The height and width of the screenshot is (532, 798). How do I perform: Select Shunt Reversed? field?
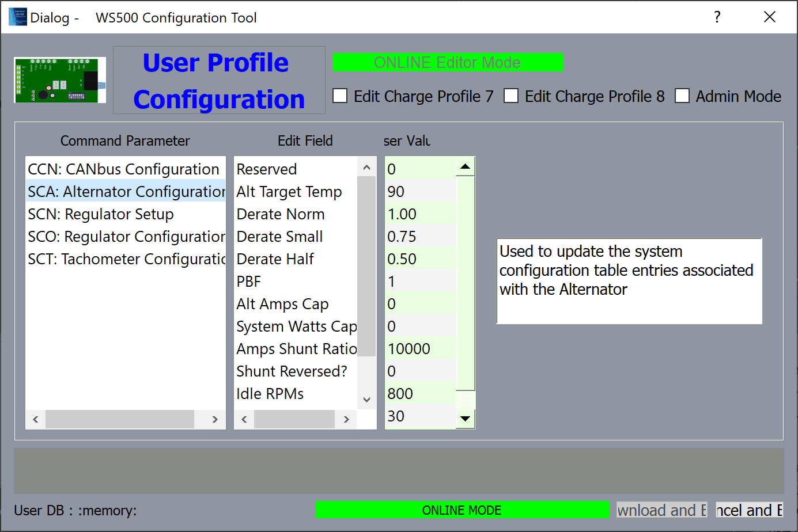tap(296, 371)
